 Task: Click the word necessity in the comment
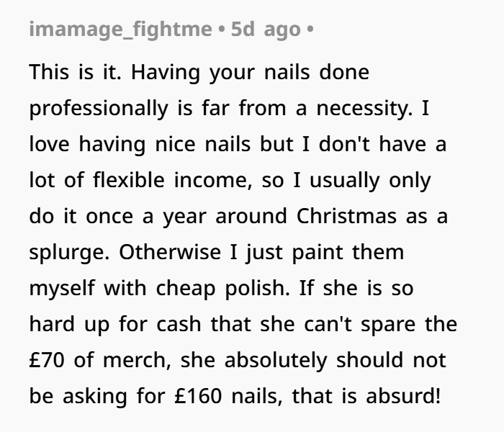(364, 109)
